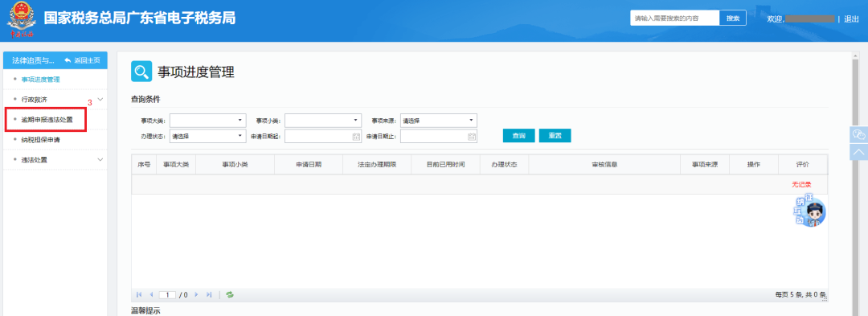Open calendar picker for 申请日期止
This screenshot has height=316, width=868.
pyautogui.click(x=472, y=137)
